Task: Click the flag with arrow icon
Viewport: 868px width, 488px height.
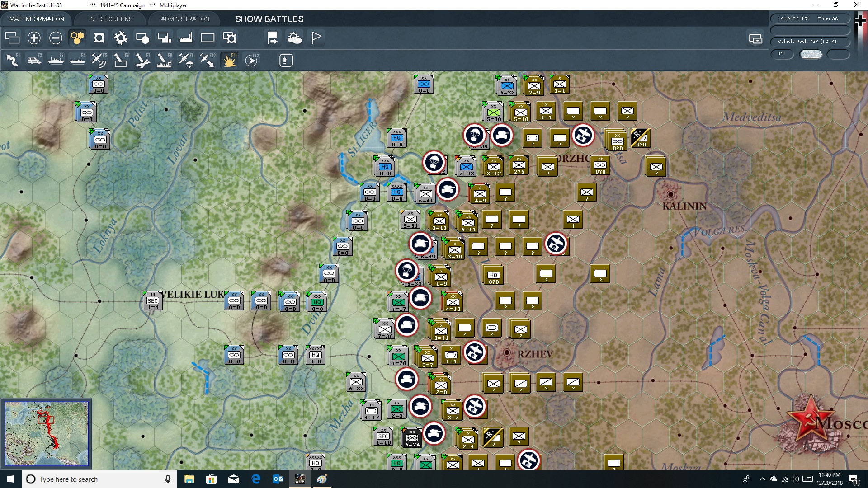Action: 273,38
